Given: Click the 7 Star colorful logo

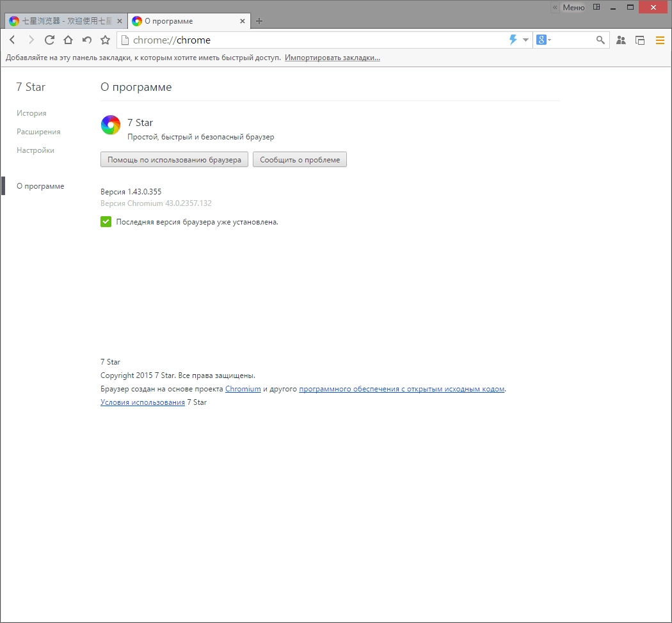Looking at the screenshot, I should click(111, 125).
